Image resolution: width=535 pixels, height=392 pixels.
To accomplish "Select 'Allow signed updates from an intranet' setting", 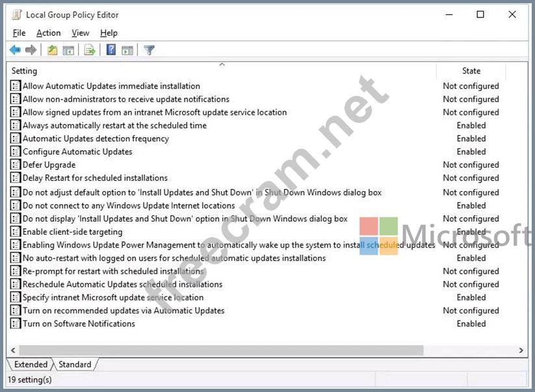I will click(155, 112).
